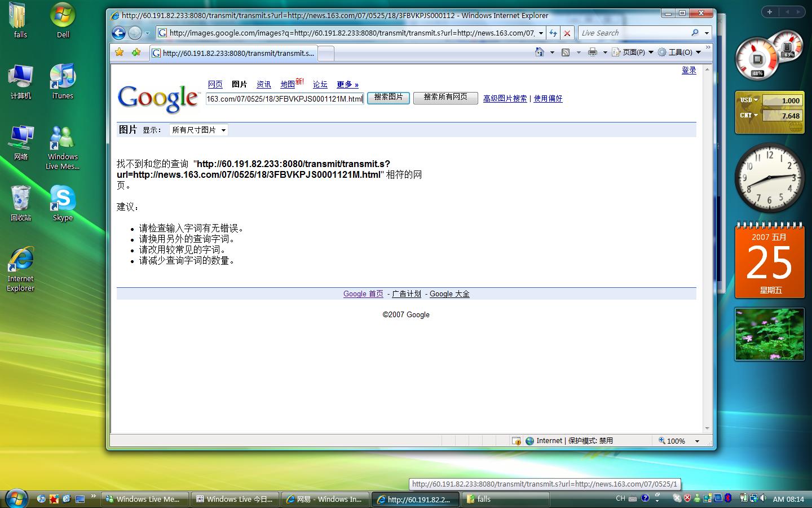Expand the Print options dropdown arrow
The image size is (812, 508).
(x=605, y=52)
